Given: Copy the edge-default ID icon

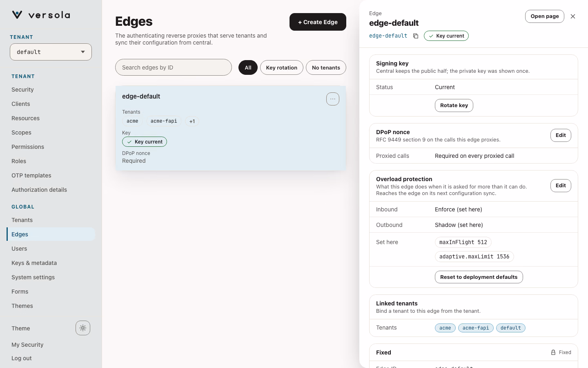Looking at the screenshot, I should 416,36.
